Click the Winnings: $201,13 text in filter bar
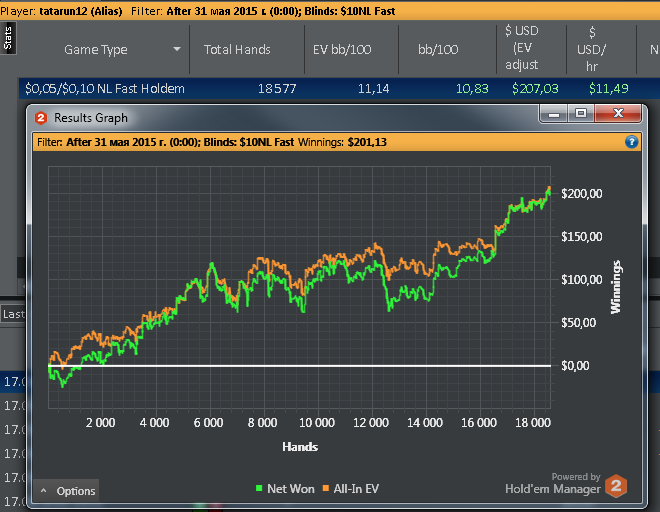 pos(342,142)
